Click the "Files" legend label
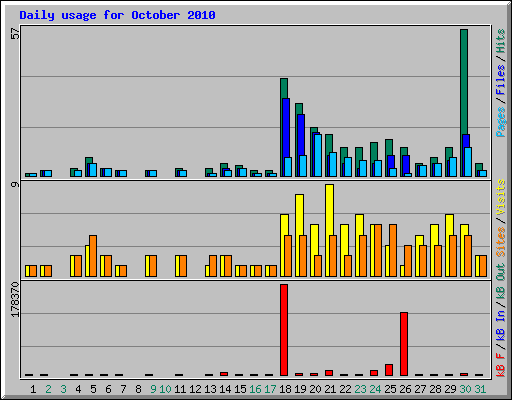The height and width of the screenshot is (400, 512). point(500,80)
